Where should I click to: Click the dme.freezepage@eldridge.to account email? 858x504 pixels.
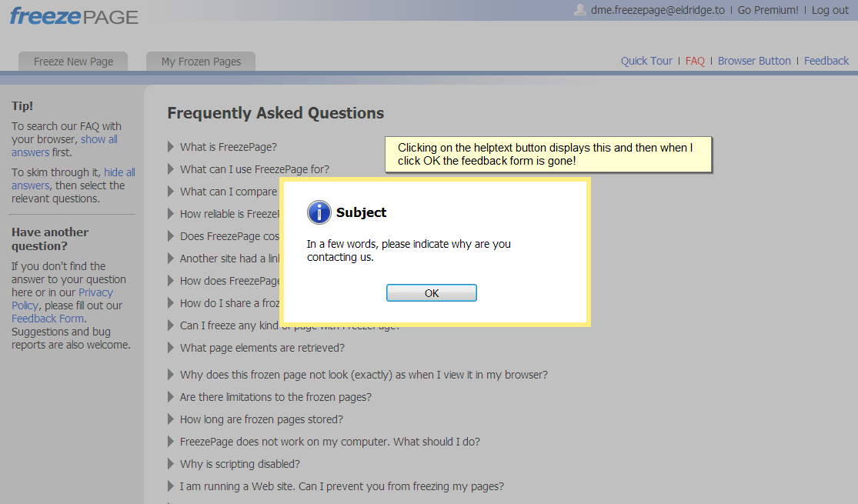pyautogui.click(x=658, y=10)
